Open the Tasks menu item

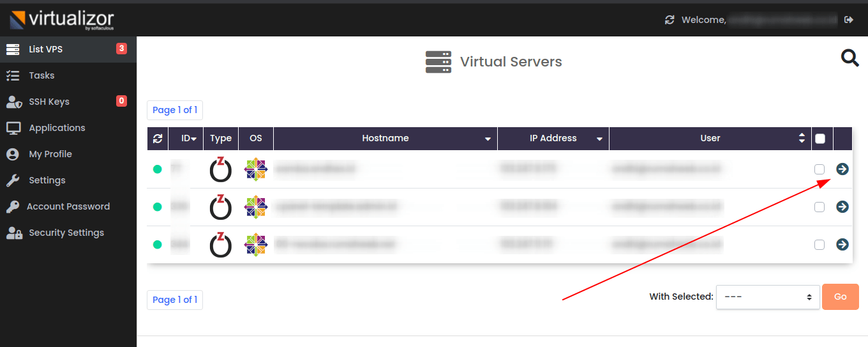[68, 75]
